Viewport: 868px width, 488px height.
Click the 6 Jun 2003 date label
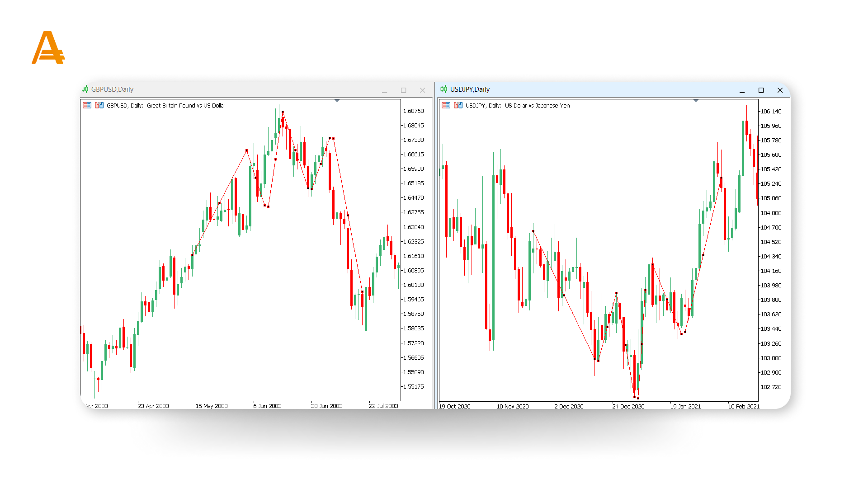(x=267, y=406)
